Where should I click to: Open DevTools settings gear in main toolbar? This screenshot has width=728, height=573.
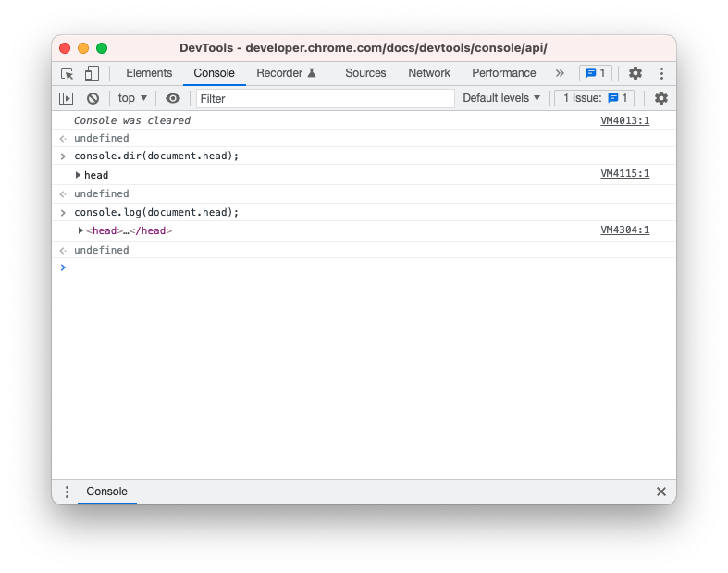pyautogui.click(x=635, y=73)
